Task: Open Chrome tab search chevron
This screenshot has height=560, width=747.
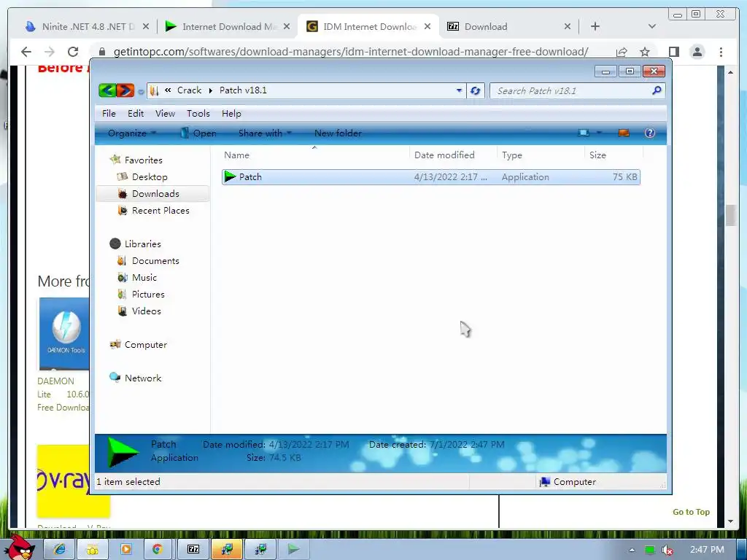Action: [652, 27]
